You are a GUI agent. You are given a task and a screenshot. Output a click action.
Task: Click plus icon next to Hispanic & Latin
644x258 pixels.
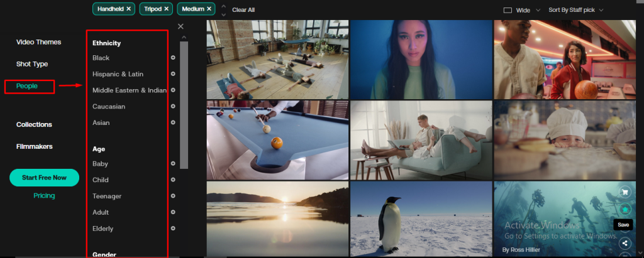click(x=173, y=74)
